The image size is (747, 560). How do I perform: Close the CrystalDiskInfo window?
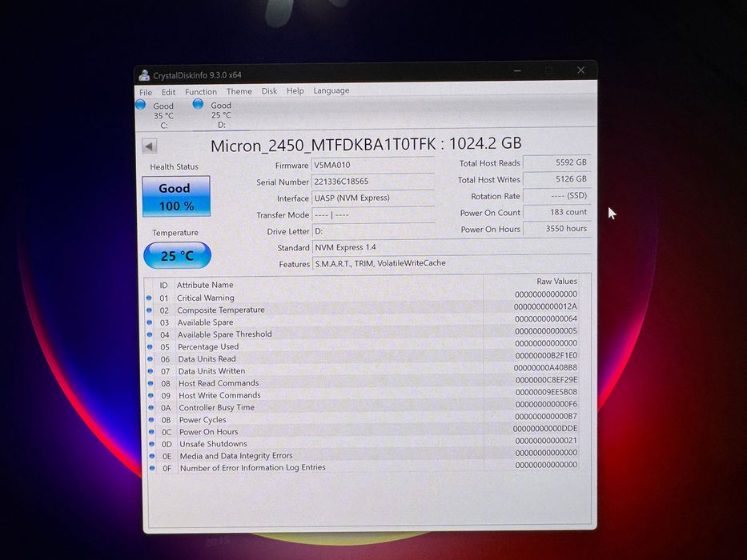click(x=580, y=70)
